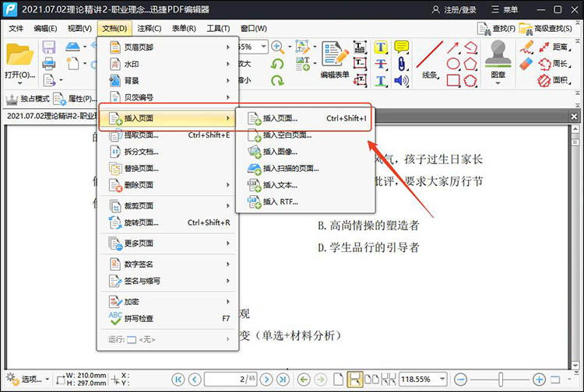
Task: Open the Comments(C) menu
Action: 149,29
